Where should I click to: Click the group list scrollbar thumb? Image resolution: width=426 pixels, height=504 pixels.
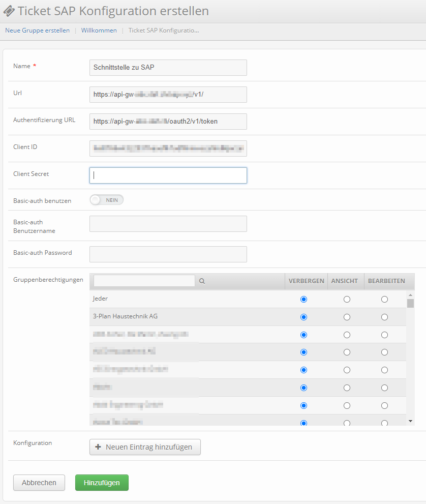click(410, 304)
